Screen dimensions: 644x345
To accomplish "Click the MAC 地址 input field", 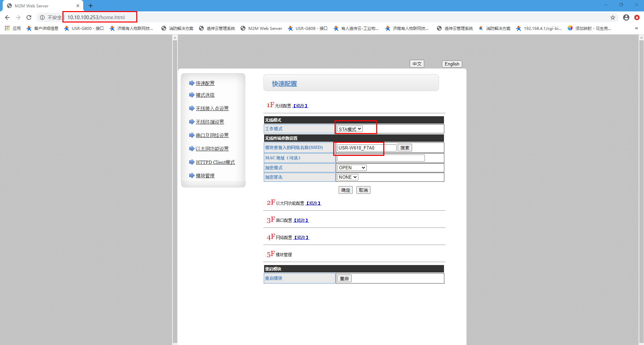I will pos(381,158).
